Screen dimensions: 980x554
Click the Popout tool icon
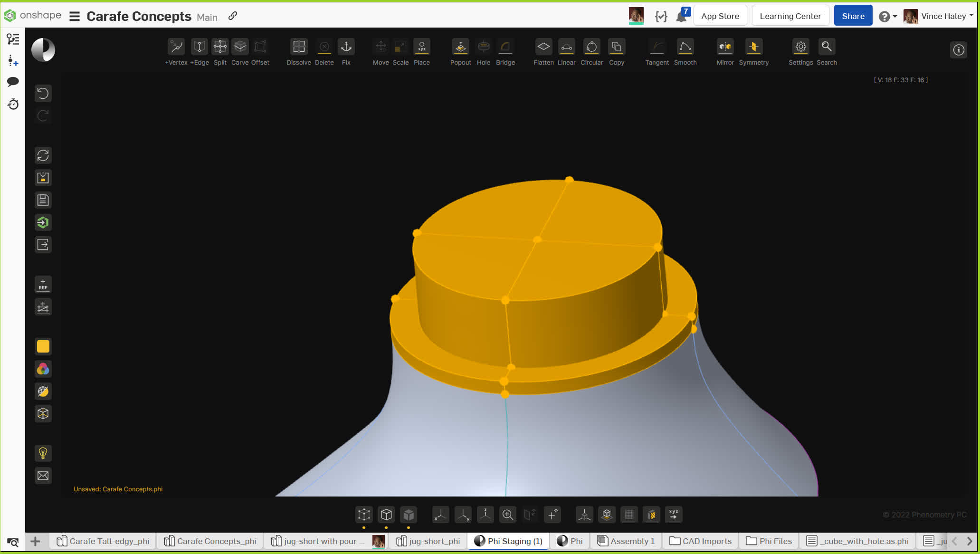[x=460, y=47]
